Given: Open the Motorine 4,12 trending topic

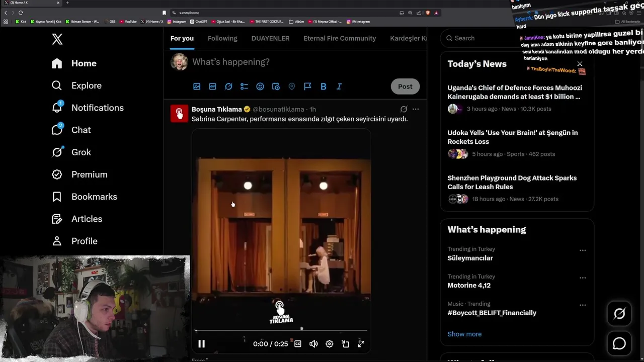Looking at the screenshot, I should click(x=469, y=285).
